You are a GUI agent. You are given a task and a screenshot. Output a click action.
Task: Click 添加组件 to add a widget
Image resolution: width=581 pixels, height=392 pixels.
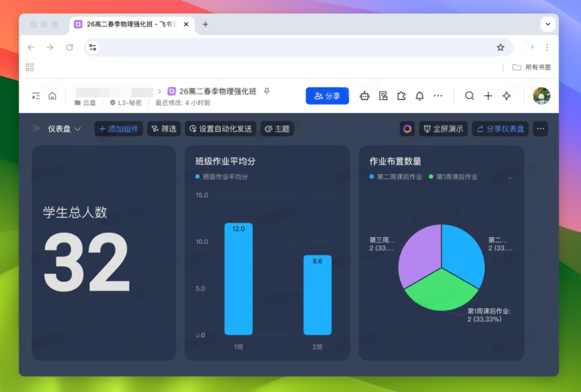click(119, 129)
